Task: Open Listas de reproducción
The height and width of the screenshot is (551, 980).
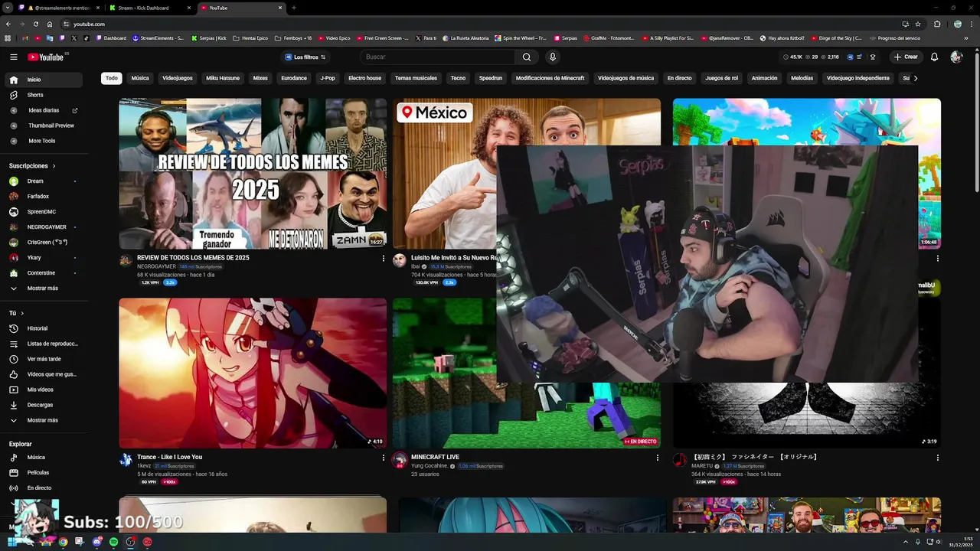Action: coord(43,344)
